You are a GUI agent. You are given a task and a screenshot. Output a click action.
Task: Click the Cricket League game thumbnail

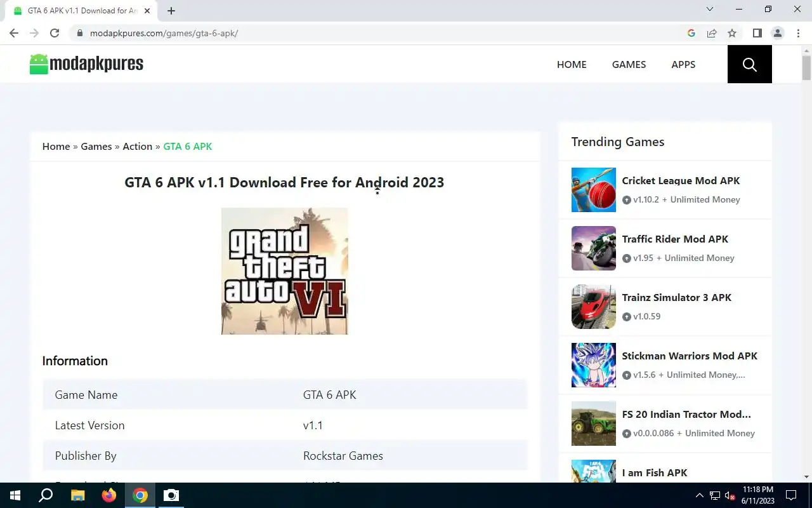593,190
